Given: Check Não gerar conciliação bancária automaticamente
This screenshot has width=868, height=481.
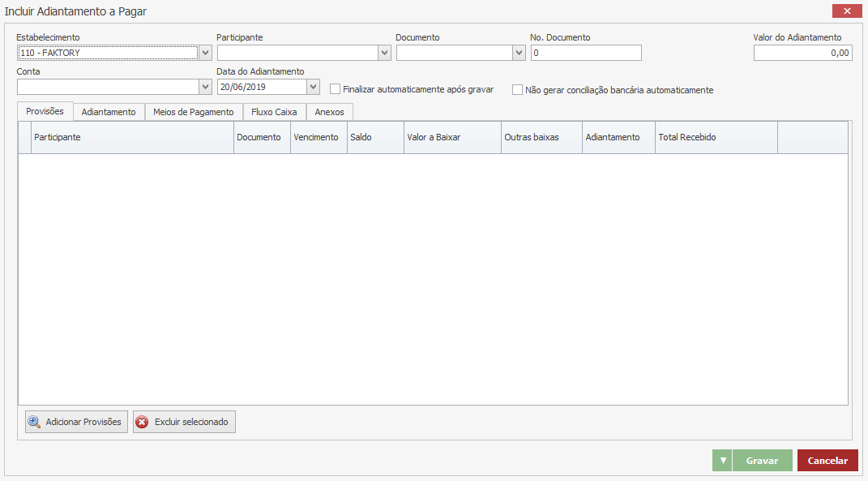Looking at the screenshot, I should pyautogui.click(x=518, y=90).
